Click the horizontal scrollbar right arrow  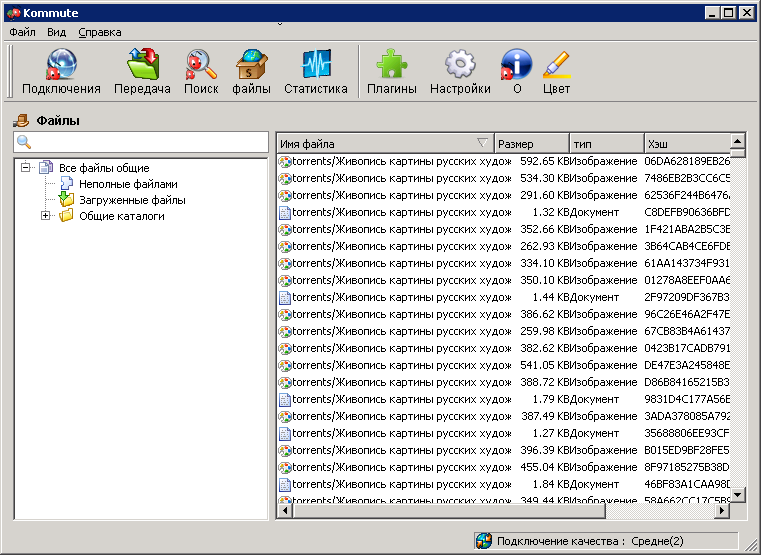722,510
